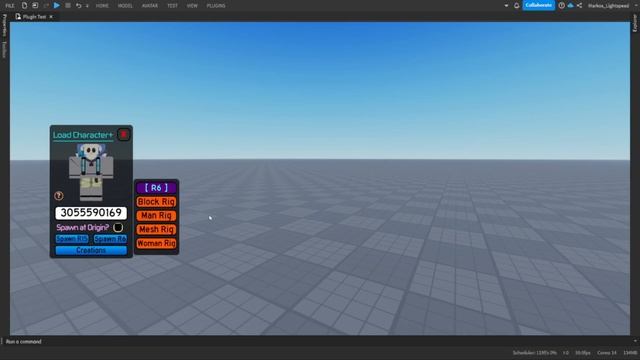Click the Cores status entry
This screenshot has height=360, width=640.
[x=607, y=353]
